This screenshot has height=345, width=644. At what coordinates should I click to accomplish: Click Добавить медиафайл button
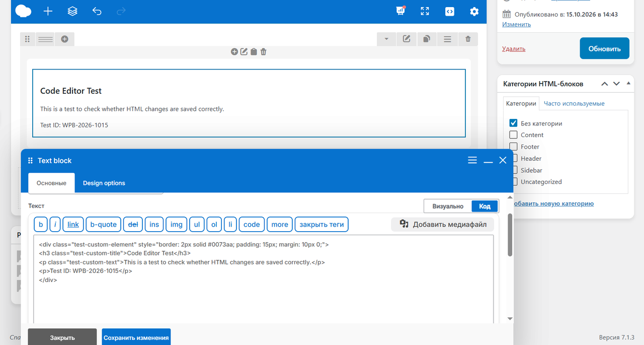coord(443,224)
